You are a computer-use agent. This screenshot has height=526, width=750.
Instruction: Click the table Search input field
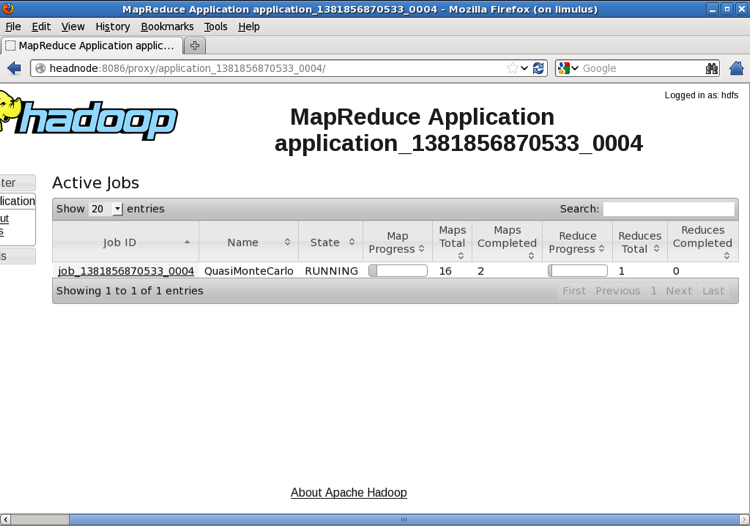668,209
